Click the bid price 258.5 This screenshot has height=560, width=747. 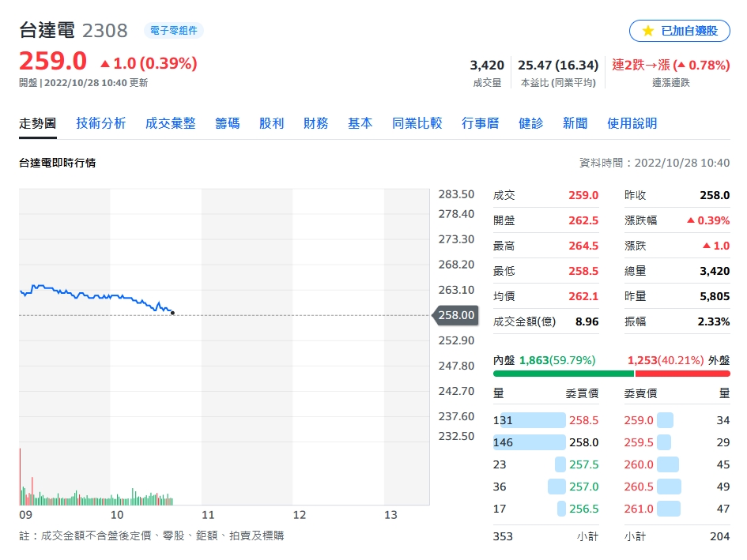tap(583, 420)
